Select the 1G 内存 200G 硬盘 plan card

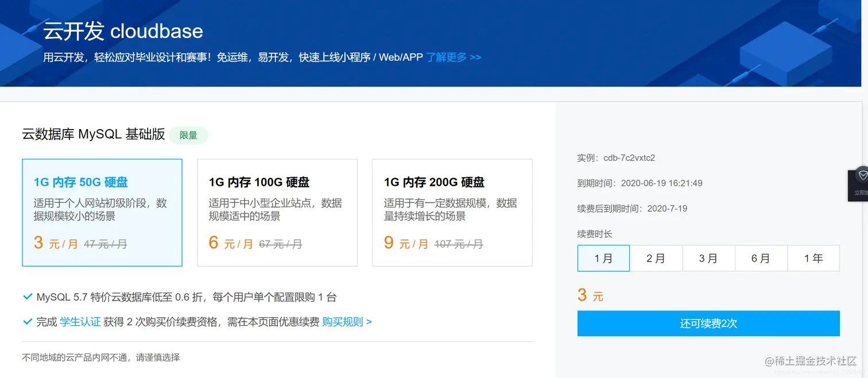452,212
